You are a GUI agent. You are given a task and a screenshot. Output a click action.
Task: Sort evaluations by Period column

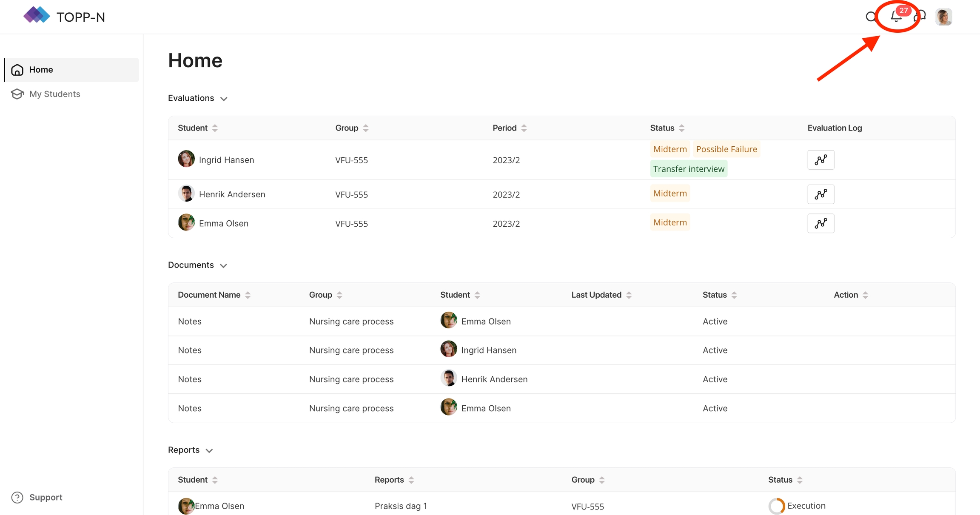524,128
